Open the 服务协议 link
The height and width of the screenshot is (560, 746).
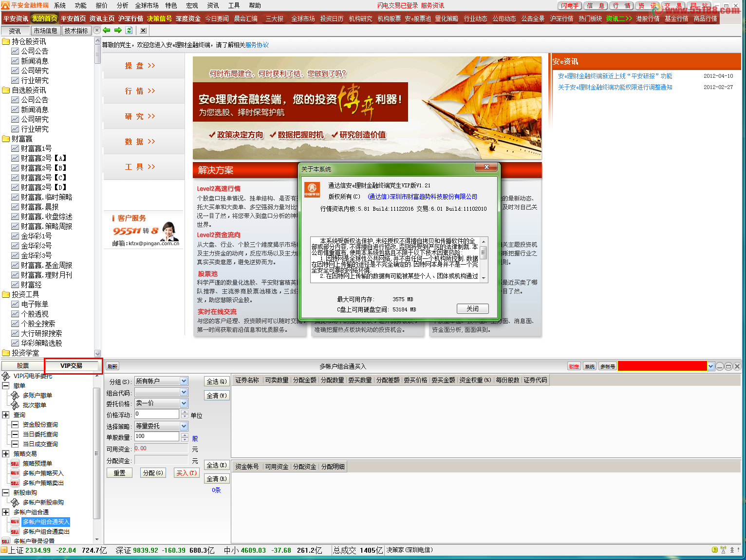pos(257,45)
